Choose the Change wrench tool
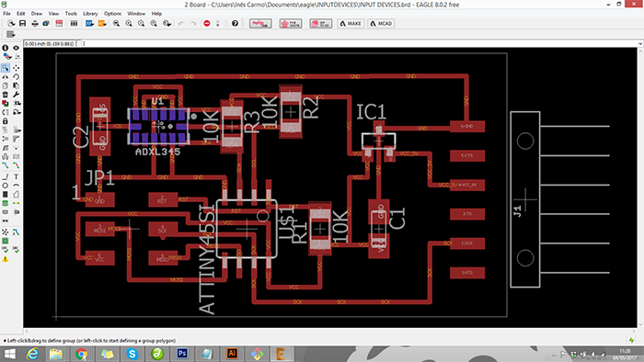 pyautogui.click(x=16, y=95)
